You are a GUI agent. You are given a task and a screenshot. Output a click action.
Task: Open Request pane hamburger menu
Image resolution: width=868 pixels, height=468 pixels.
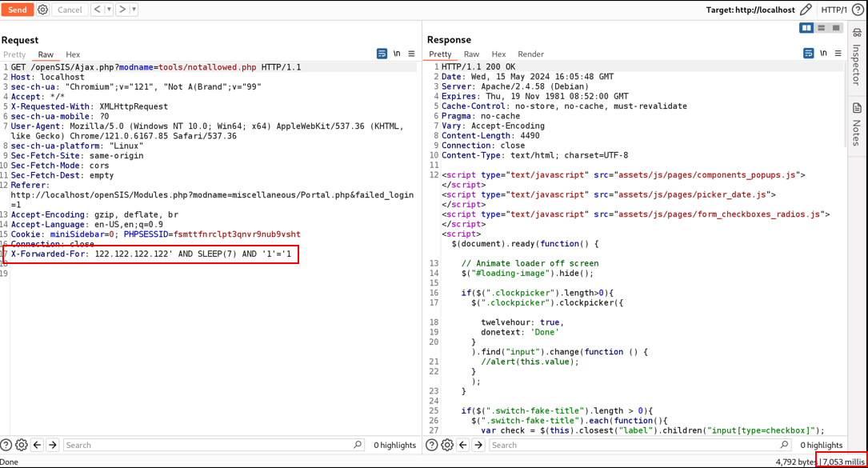(411, 54)
